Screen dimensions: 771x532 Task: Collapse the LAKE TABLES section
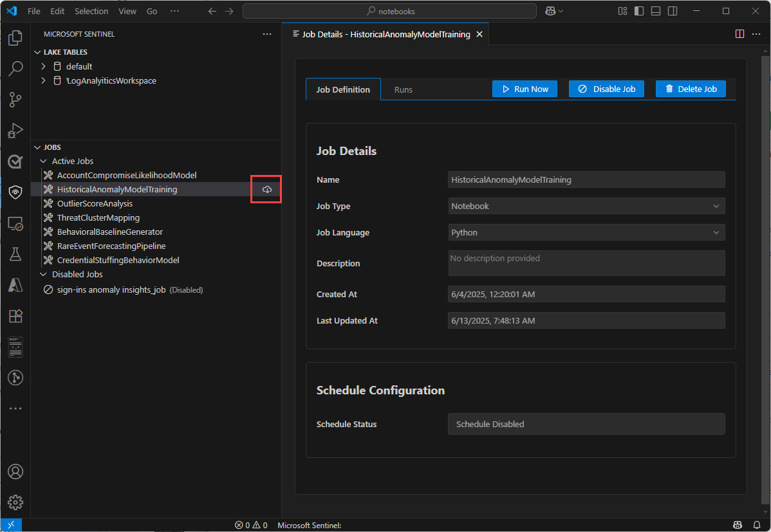(x=37, y=52)
